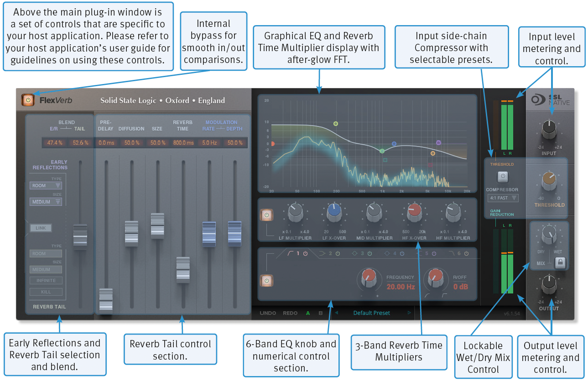
Task: Select EQ band 5 tab
Action: [422, 253]
